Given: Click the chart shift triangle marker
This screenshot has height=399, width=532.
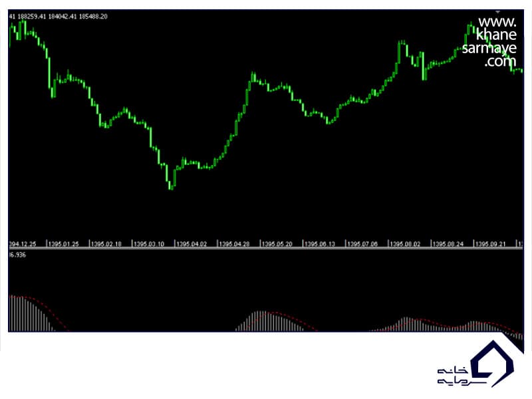Looking at the screenshot, I should (497, 12).
